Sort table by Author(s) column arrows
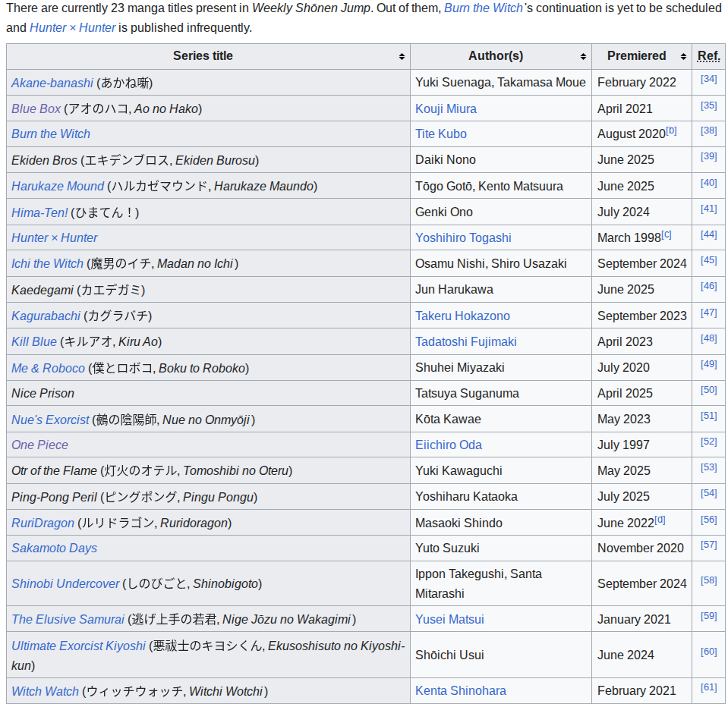 [x=583, y=57]
